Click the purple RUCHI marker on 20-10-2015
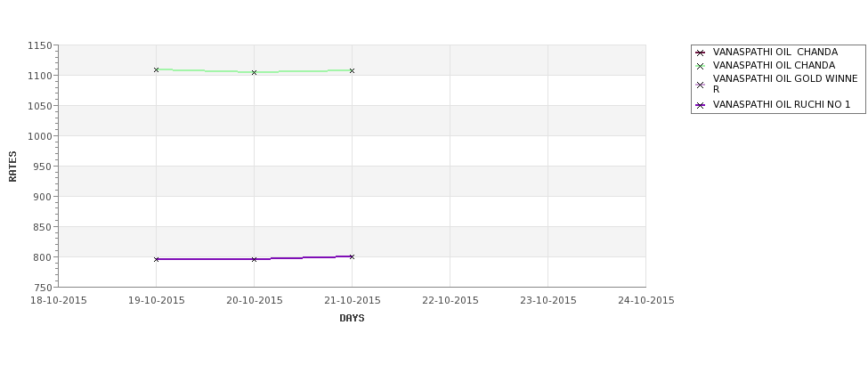The height and width of the screenshot is (382, 868). 254,259
